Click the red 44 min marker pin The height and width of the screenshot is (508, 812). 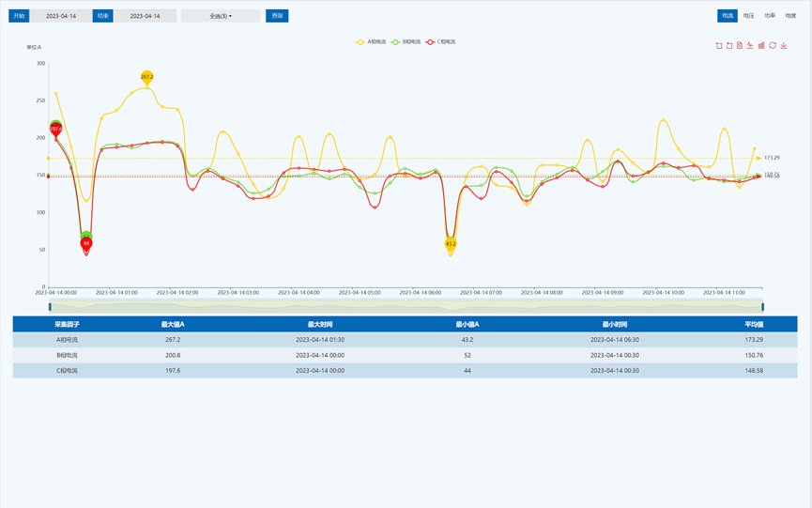(86, 243)
